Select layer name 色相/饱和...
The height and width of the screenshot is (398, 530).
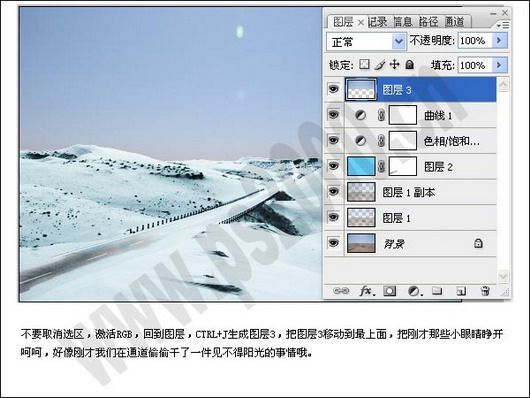452,141
